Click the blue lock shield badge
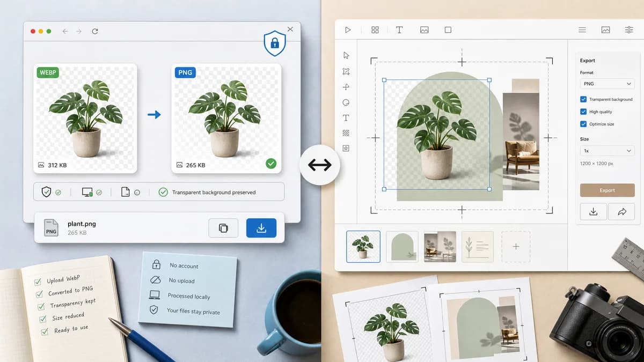The image size is (644, 362). click(274, 44)
